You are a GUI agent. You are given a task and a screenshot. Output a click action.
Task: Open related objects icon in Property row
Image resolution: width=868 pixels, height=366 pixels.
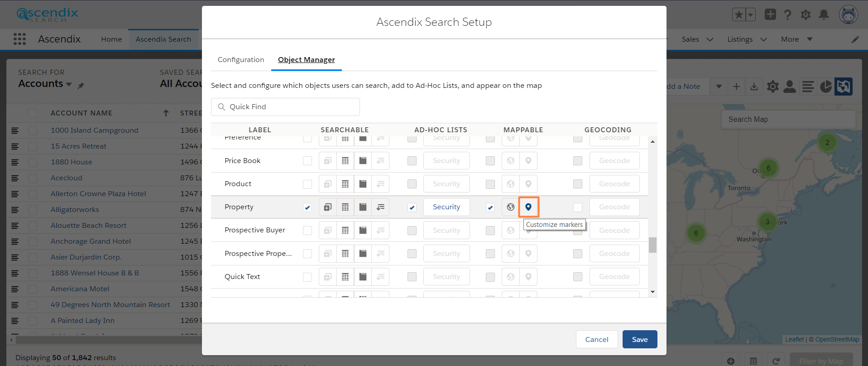click(328, 207)
